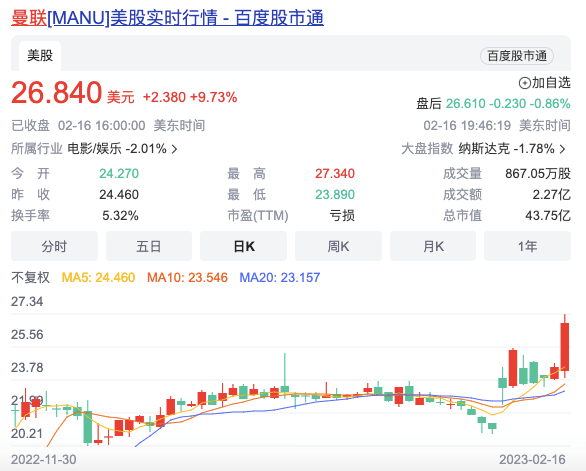This screenshot has height=471, width=586.
Task: Click the orange MA10 legend label
Action: [x=187, y=277]
